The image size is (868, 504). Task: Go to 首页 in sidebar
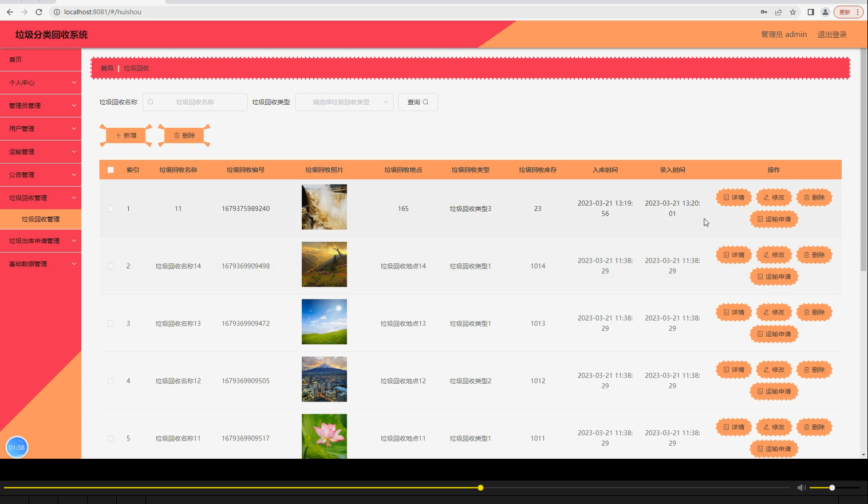[x=41, y=60]
